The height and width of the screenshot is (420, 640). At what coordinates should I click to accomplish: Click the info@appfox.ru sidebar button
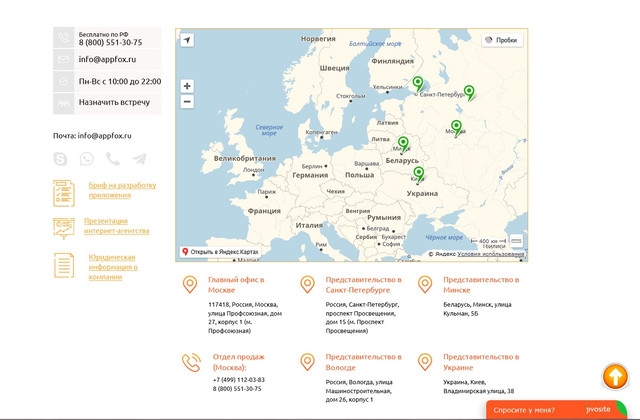tap(107, 60)
